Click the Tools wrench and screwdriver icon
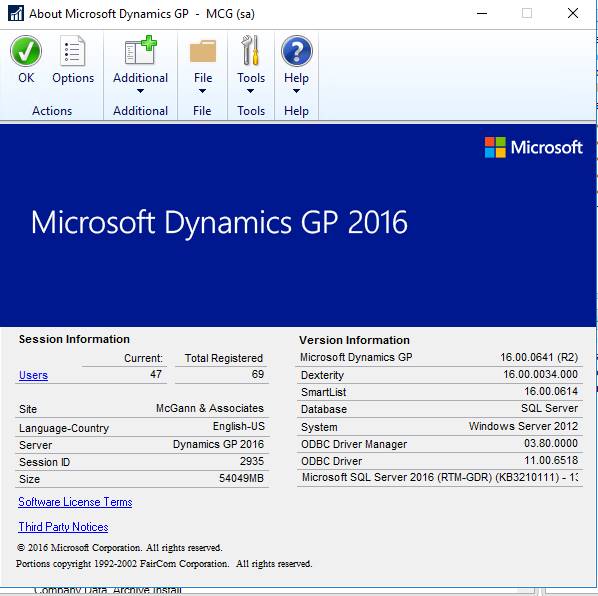This screenshot has height=596, width=598. (x=251, y=50)
